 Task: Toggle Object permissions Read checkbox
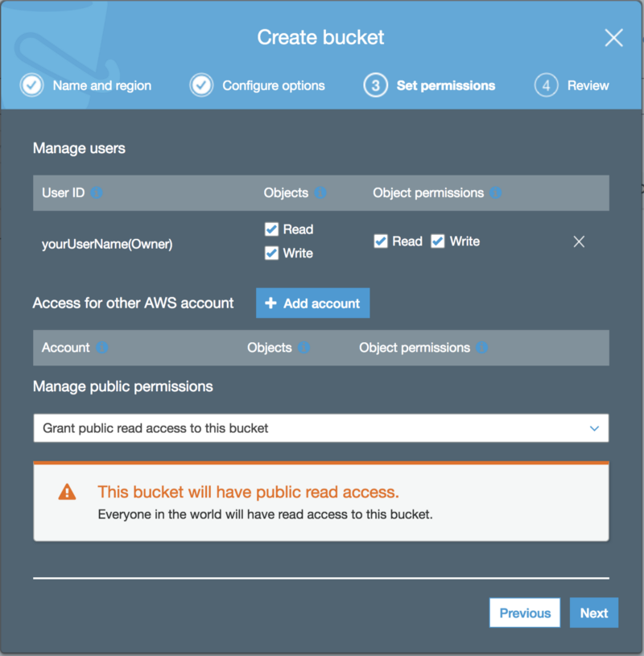pyautogui.click(x=381, y=241)
